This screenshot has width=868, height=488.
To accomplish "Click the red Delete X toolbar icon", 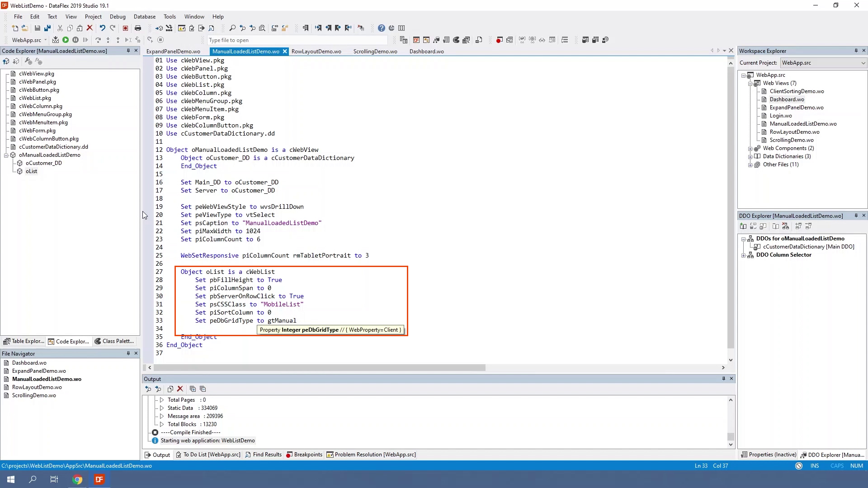I will (90, 28).
